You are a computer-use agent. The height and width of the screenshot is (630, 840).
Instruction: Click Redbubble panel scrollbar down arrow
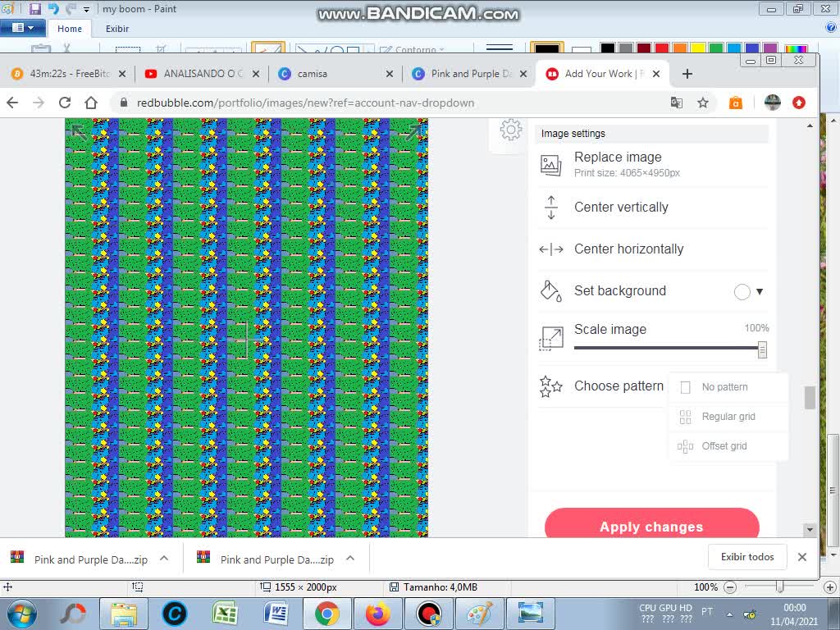coord(810,530)
